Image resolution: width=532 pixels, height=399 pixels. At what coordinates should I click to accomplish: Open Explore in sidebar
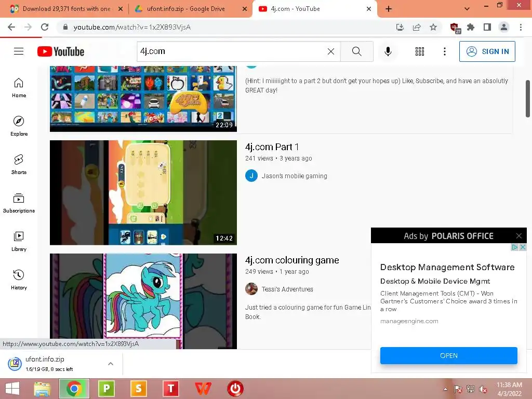[19, 126]
